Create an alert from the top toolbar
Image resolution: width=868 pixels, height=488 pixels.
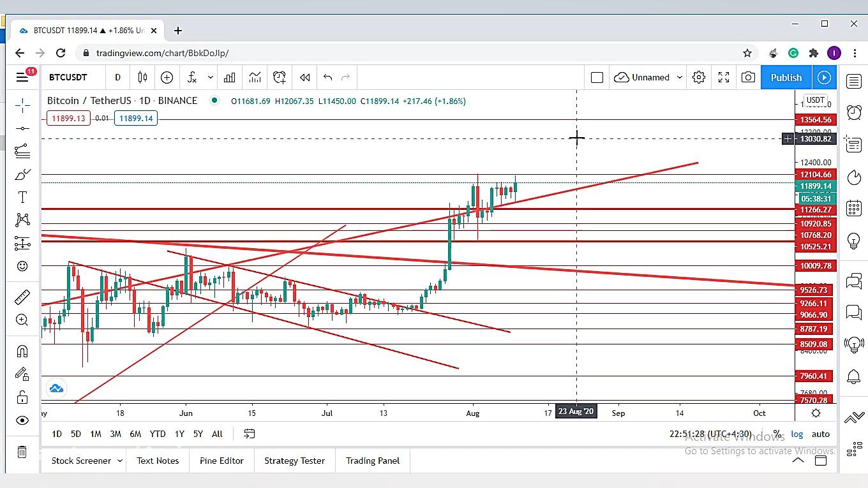[x=280, y=77]
